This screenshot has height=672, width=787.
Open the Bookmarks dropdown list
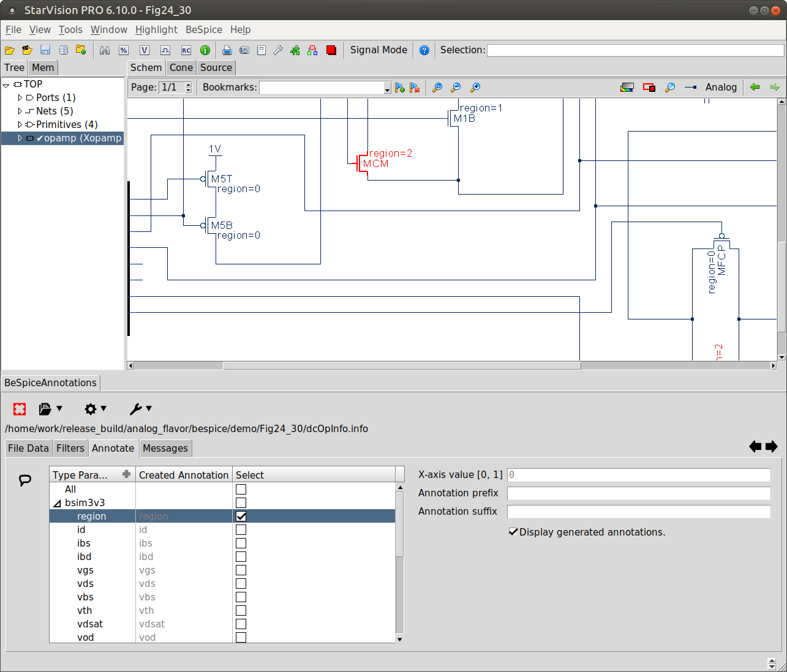click(387, 88)
